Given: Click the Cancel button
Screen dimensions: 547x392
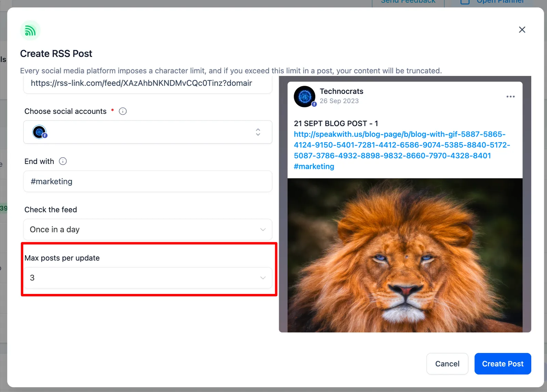Looking at the screenshot, I should tap(447, 364).
